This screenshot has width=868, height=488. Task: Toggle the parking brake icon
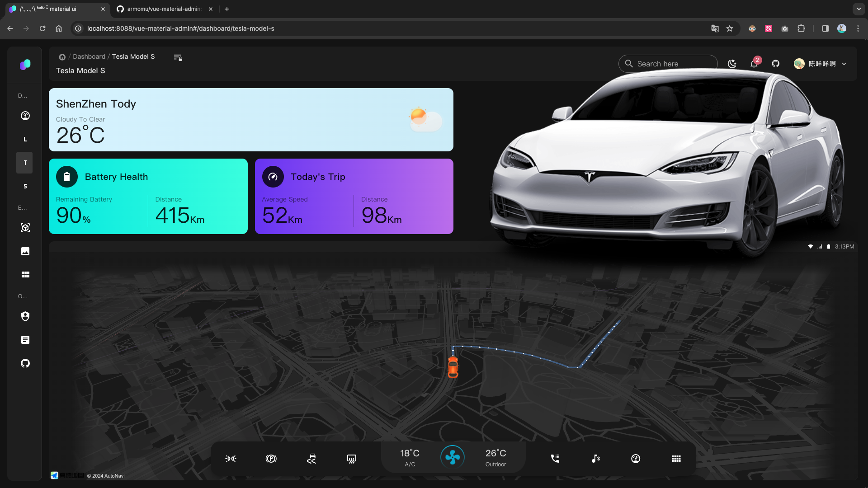tap(271, 459)
